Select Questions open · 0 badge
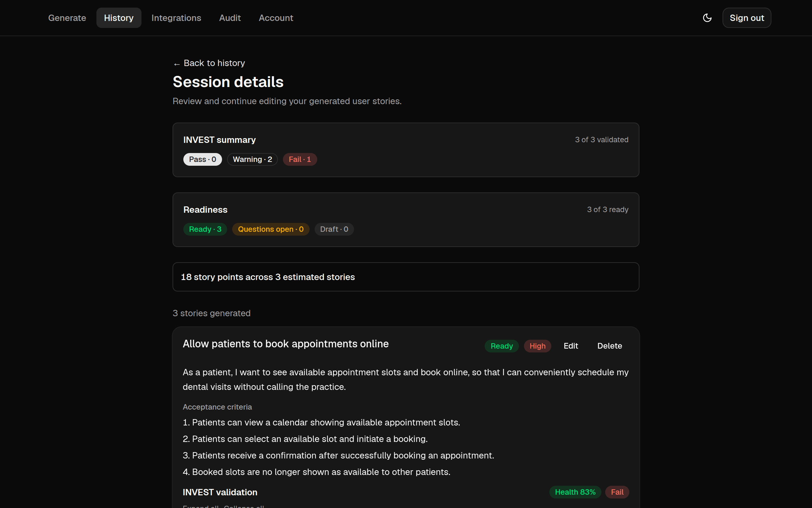Viewport: 812px width, 508px height. click(x=271, y=229)
